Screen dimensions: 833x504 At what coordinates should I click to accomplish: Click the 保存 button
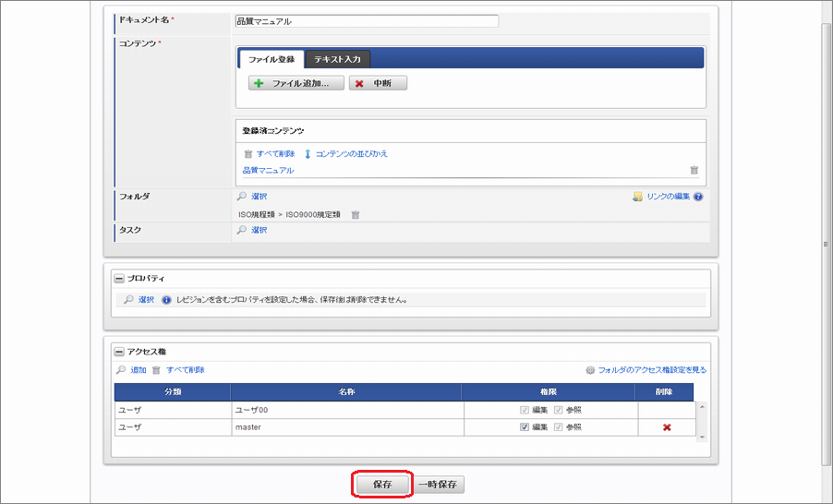[382, 485]
